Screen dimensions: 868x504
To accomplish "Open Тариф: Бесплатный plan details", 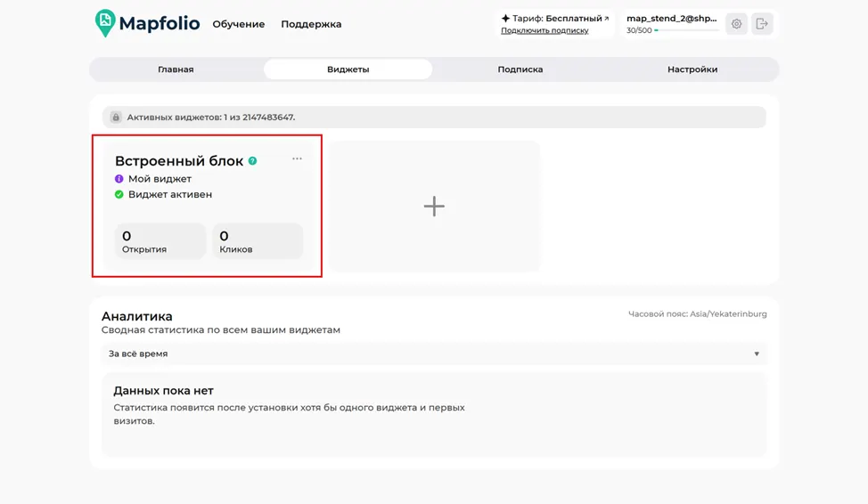I will click(555, 19).
